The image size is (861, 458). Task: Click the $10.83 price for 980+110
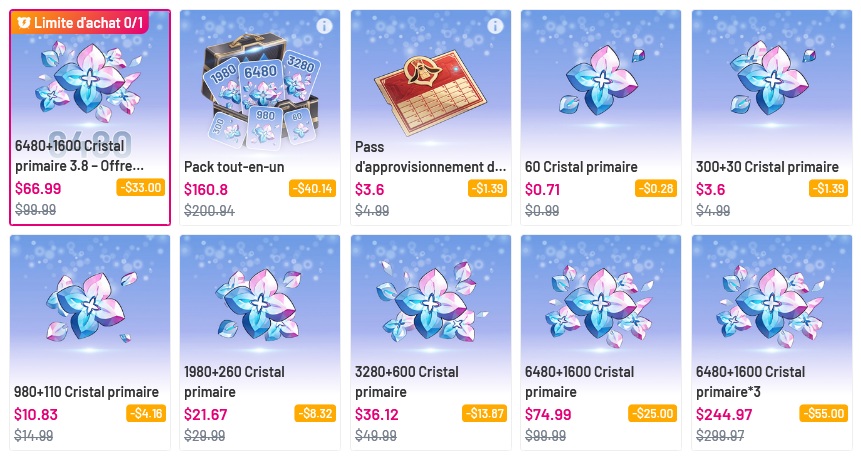coord(36,414)
